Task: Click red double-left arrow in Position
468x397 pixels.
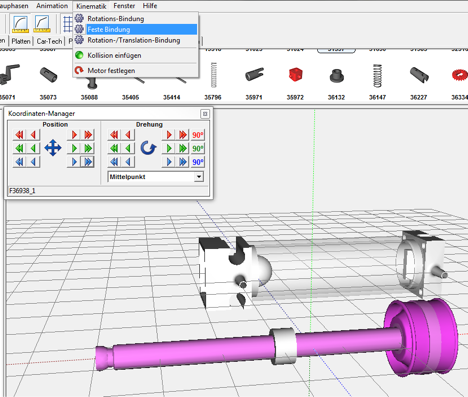Action: [20, 135]
